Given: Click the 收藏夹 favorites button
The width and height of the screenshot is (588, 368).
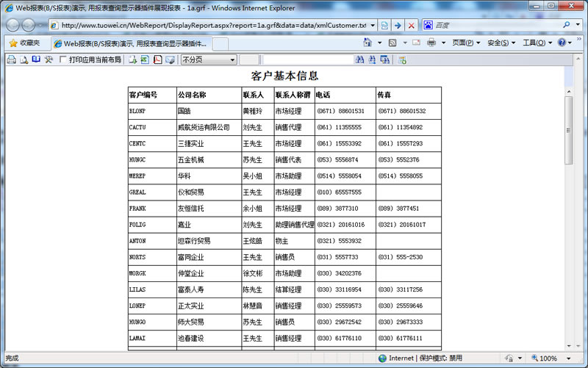Looking at the screenshot, I should 24,43.
